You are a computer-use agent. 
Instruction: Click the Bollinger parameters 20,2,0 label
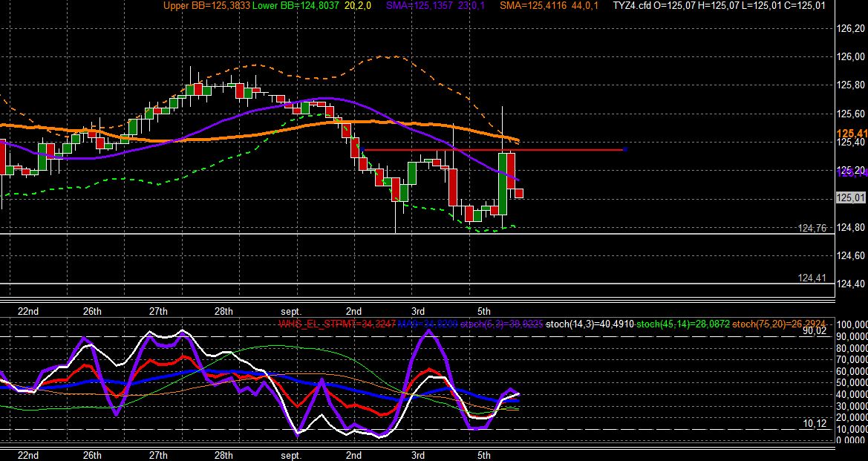click(x=358, y=5)
